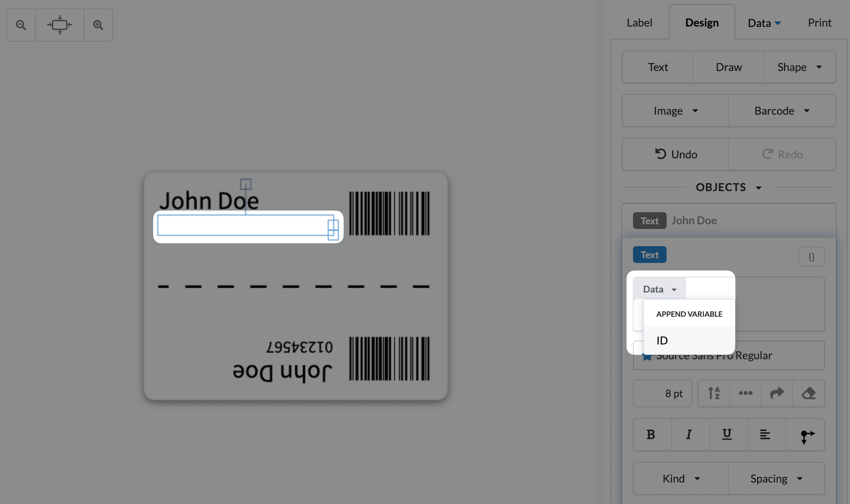This screenshot has width=850, height=504.
Task: Select ID under Append Variable
Action: tap(662, 340)
